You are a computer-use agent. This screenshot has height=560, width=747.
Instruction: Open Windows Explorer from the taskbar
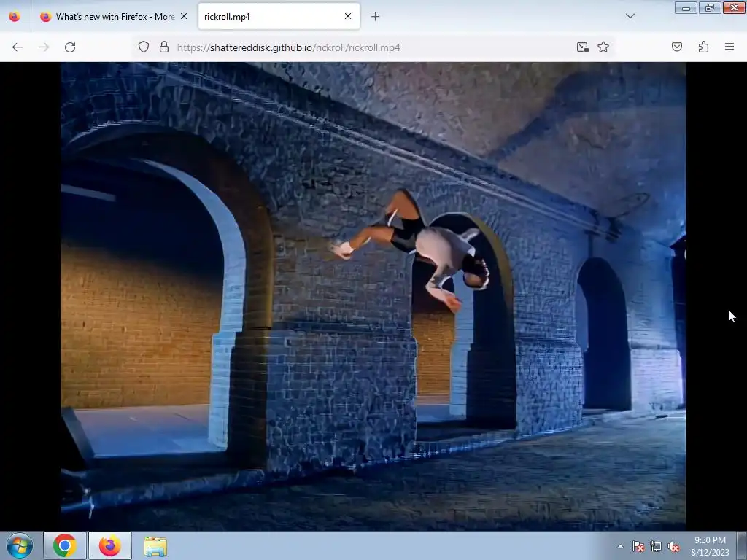[156, 546]
